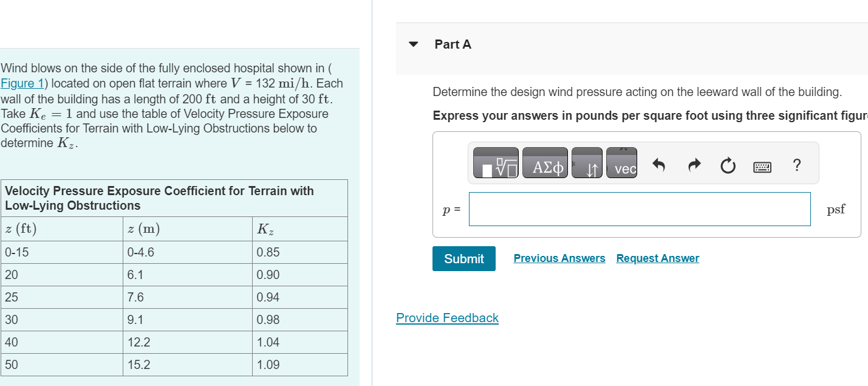
Task: Click the 1.09 Kz value in table
Action: (268, 365)
